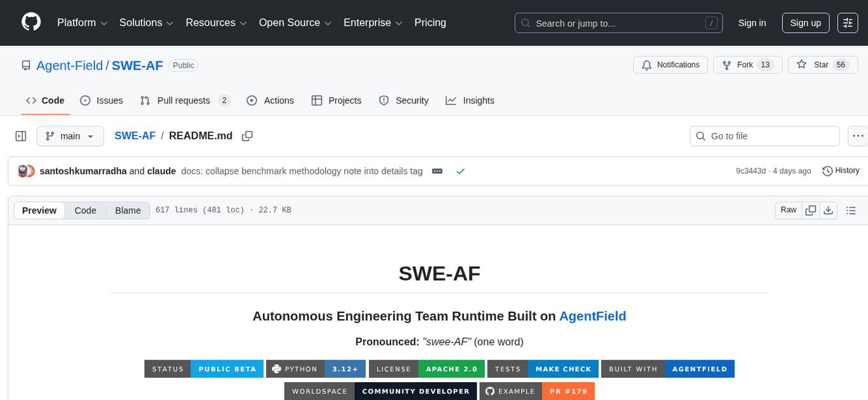Switch to the Blame view

coord(128,210)
